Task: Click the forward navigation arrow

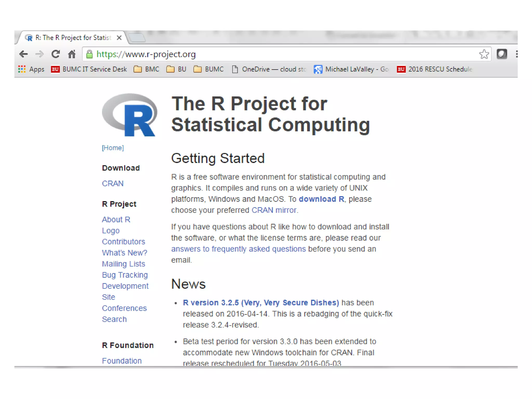Action: tap(39, 54)
